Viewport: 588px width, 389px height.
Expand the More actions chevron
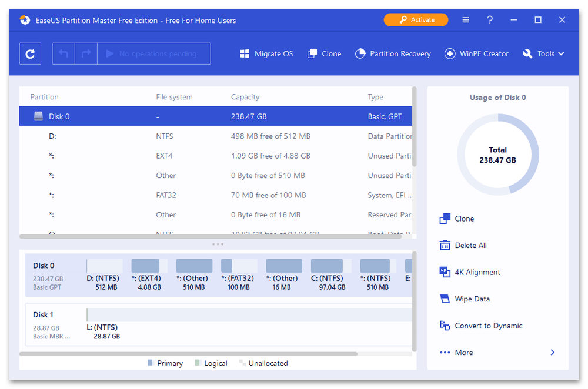(552, 353)
